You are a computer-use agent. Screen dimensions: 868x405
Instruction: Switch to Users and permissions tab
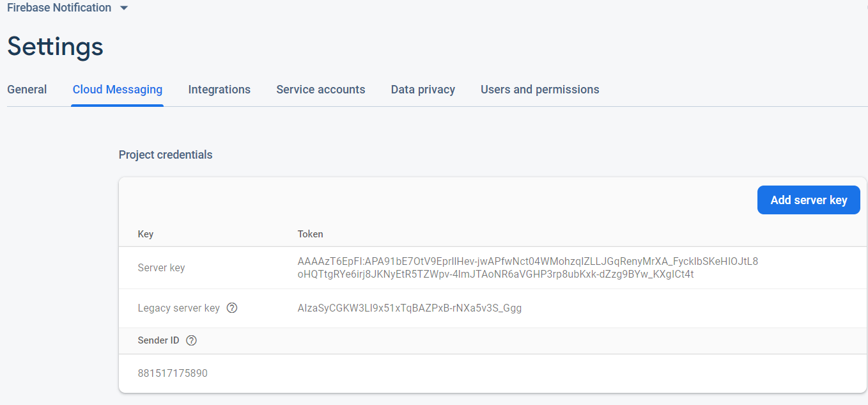pos(539,90)
